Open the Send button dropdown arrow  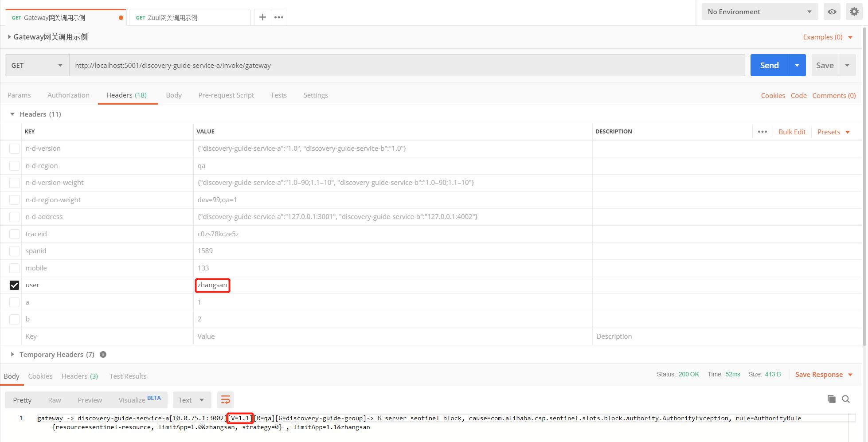click(x=797, y=65)
